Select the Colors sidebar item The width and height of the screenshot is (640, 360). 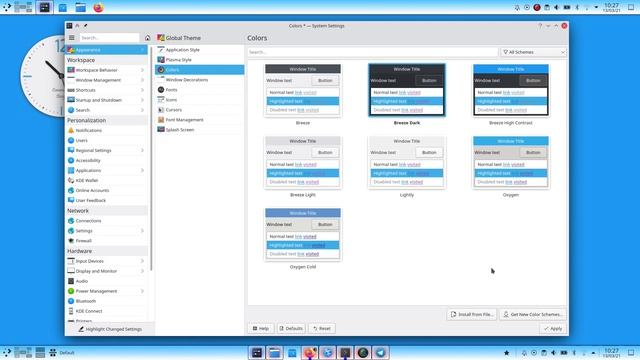(x=200, y=70)
